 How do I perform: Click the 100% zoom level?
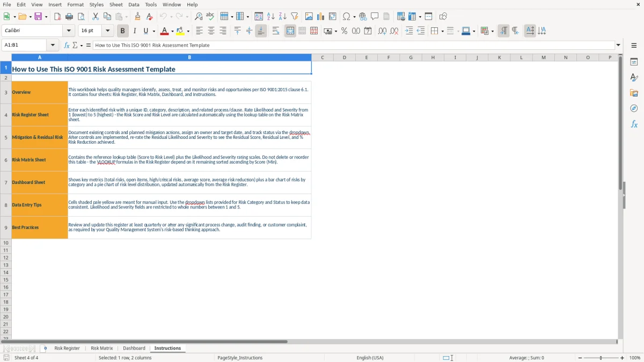tap(635, 358)
